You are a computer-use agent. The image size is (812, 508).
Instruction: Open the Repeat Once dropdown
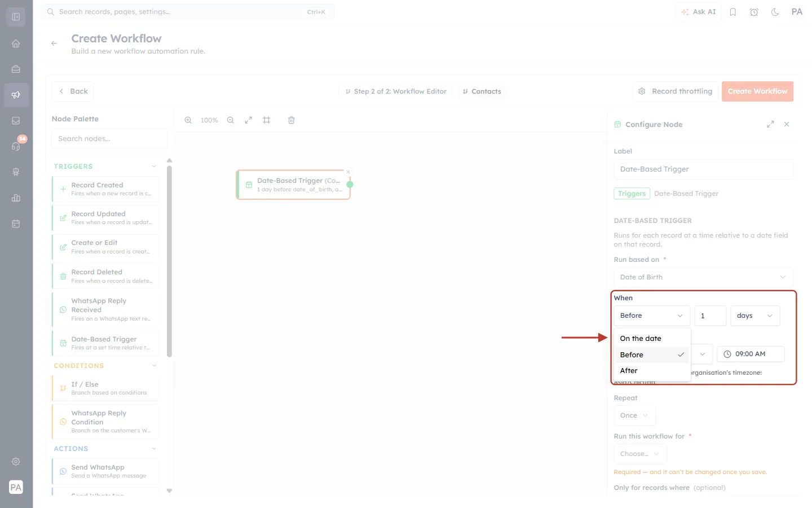click(634, 415)
